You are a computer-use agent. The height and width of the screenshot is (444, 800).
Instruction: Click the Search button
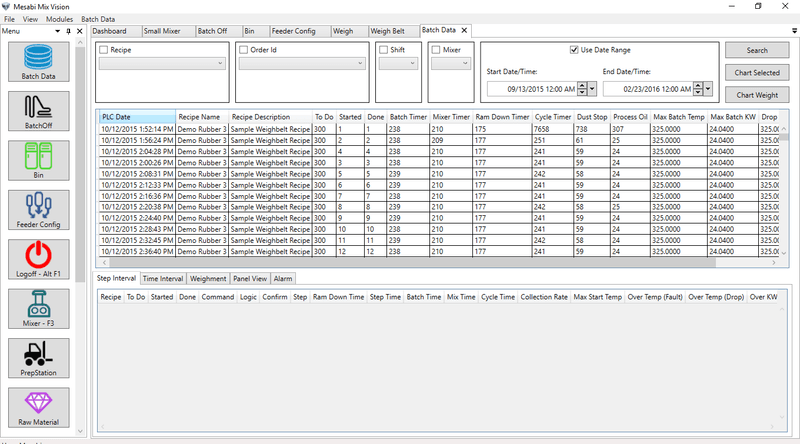757,50
